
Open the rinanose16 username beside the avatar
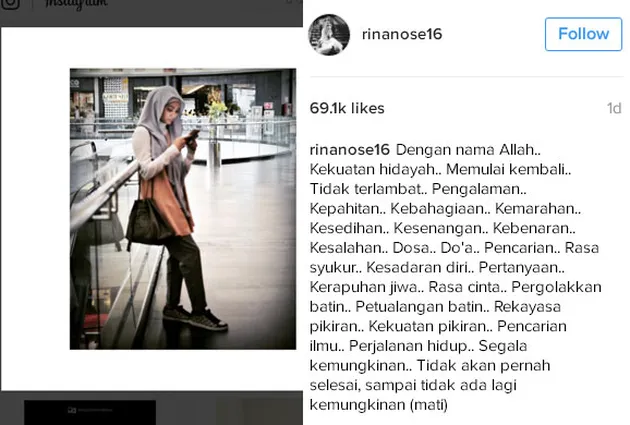402,34
